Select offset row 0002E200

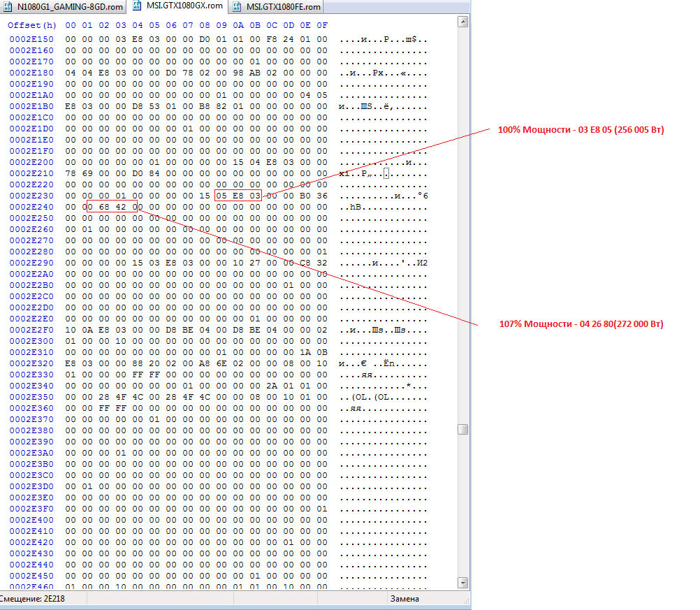pos(31,162)
